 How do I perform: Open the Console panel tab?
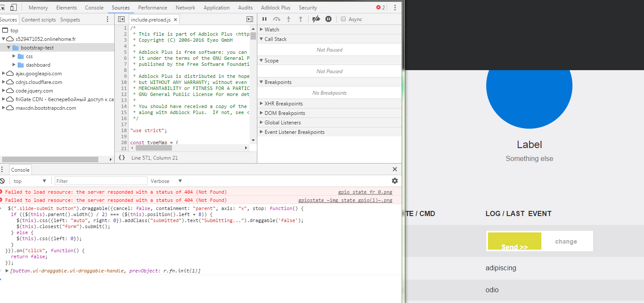(94, 8)
